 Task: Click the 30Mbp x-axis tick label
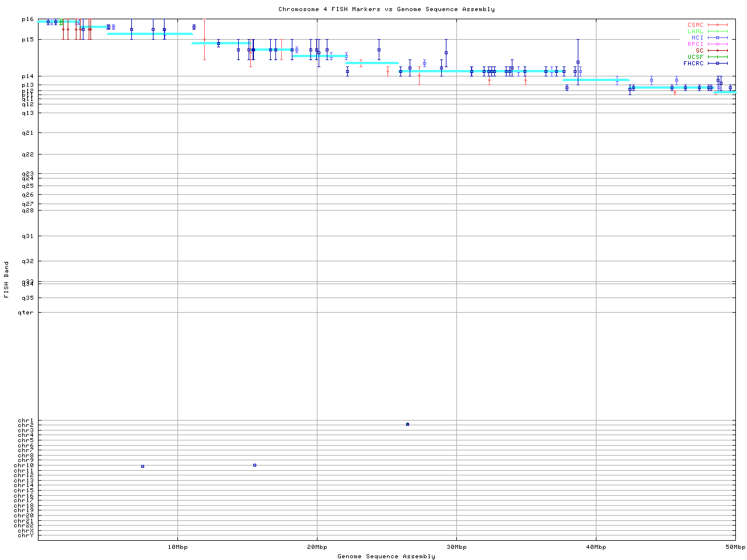(x=456, y=547)
